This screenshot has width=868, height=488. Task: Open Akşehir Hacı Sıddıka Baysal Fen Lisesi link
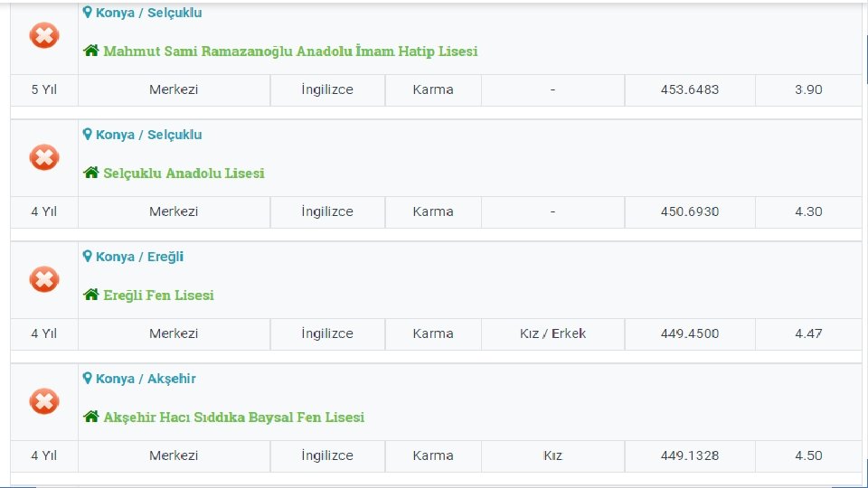234,418
